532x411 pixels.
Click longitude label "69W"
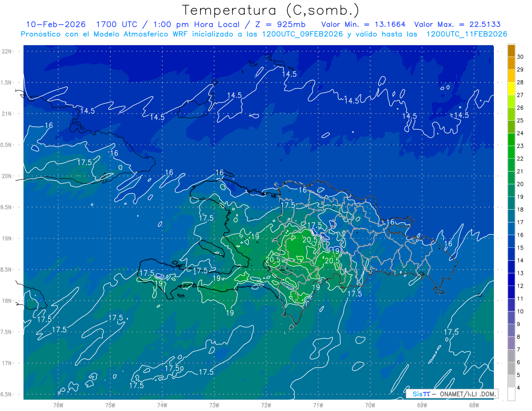(x=422, y=405)
